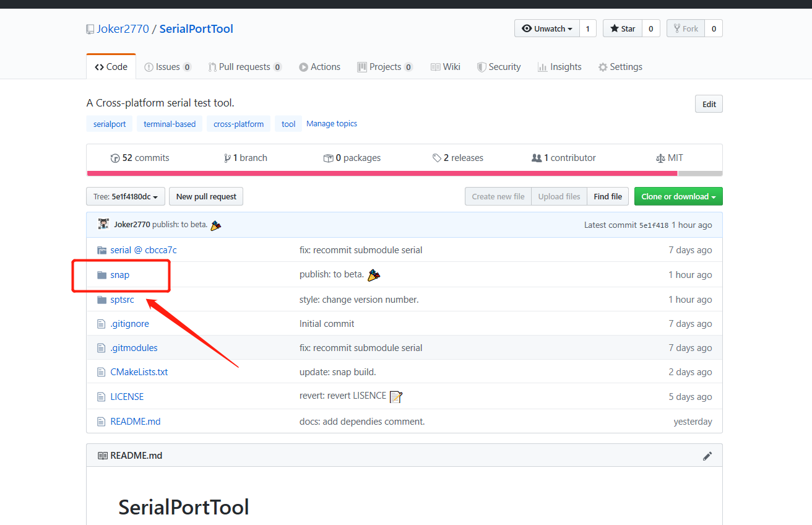The image size is (812, 525).
Task: Switch to the Insights tab
Action: (x=559, y=67)
